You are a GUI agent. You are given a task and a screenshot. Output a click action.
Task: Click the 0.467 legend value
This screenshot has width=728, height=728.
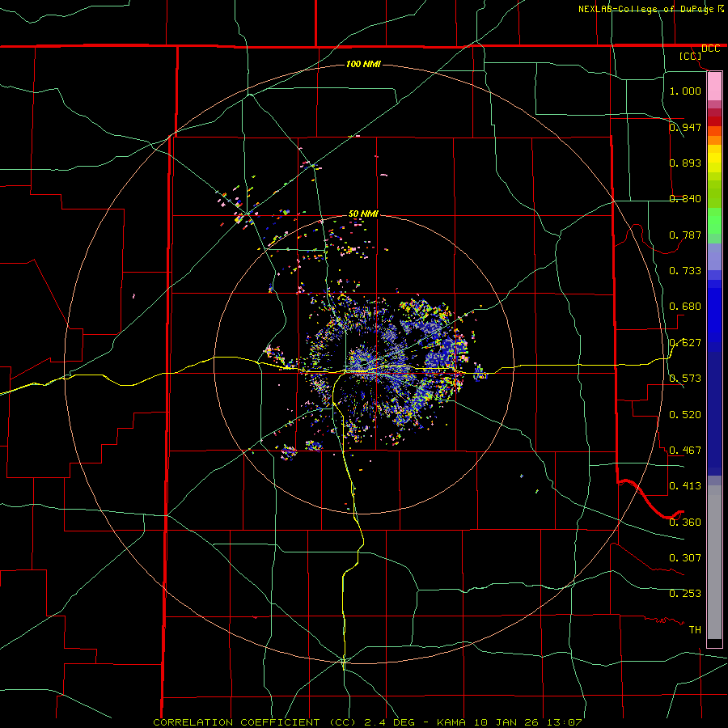tap(685, 451)
